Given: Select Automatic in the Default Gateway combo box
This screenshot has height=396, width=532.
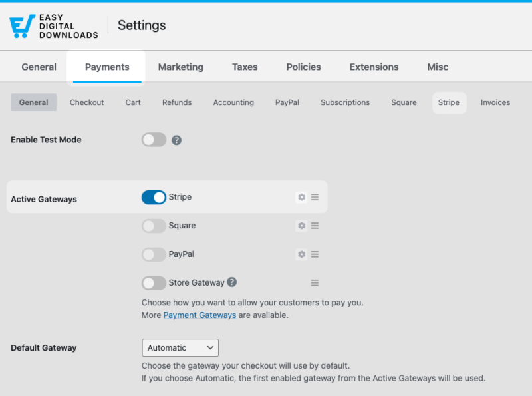Looking at the screenshot, I should [180, 347].
